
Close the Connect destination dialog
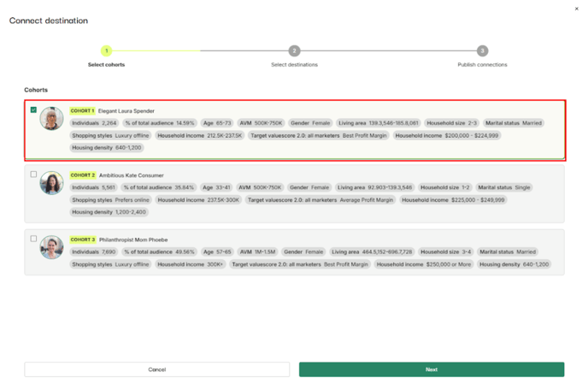coord(577,8)
